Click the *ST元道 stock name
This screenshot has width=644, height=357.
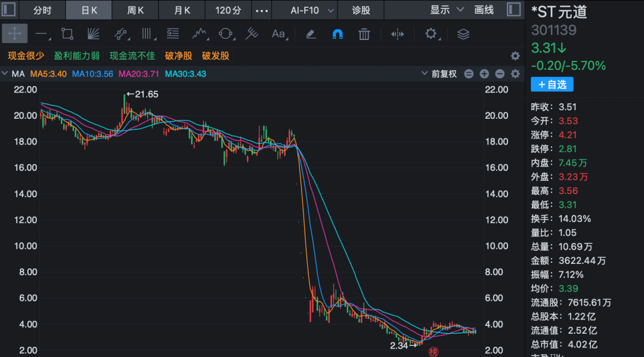(x=559, y=12)
